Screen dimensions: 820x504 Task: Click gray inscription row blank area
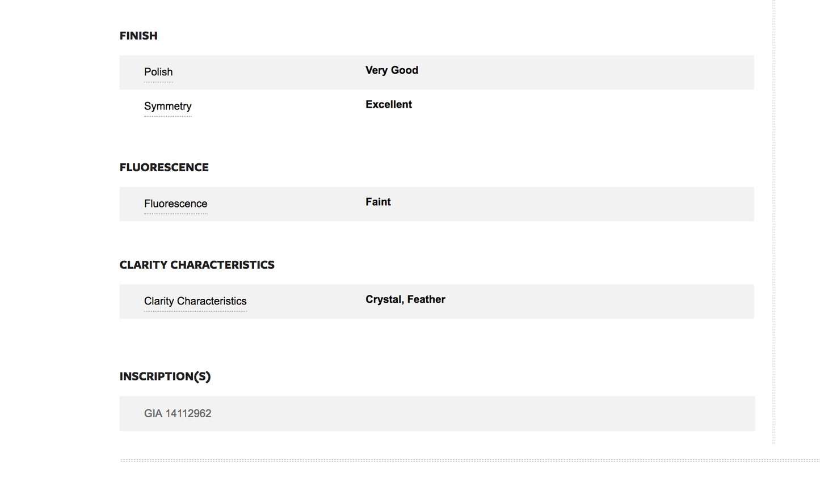[x=482, y=413]
